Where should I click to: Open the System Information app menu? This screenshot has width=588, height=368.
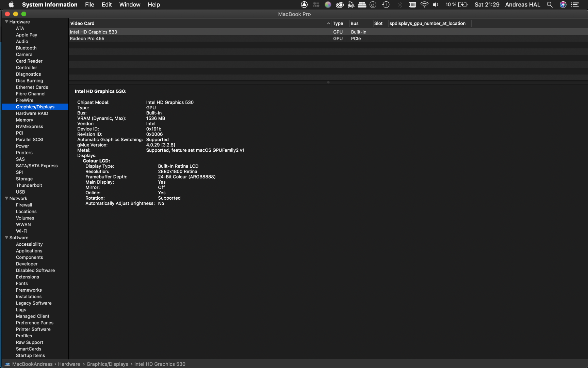tap(50, 4)
